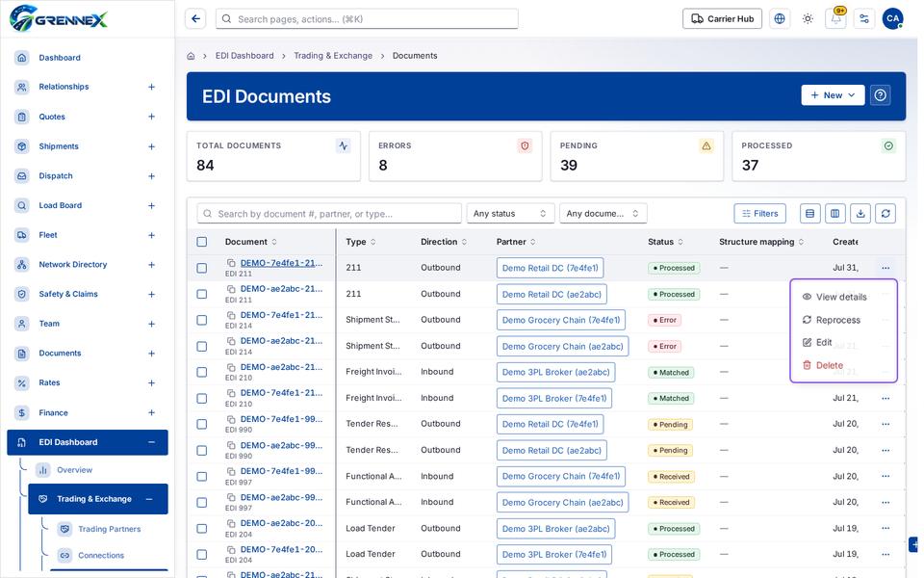924x578 pixels.
Task: Open the Any status dropdown
Action: [510, 214]
